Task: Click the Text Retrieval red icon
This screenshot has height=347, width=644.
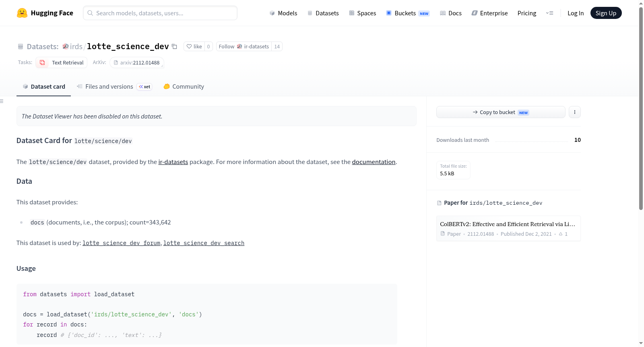Action: 42,62
